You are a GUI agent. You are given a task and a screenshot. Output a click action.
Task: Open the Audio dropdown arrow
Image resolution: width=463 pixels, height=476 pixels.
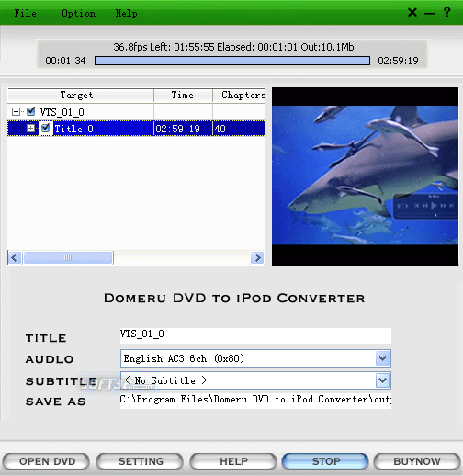pos(382,358)
